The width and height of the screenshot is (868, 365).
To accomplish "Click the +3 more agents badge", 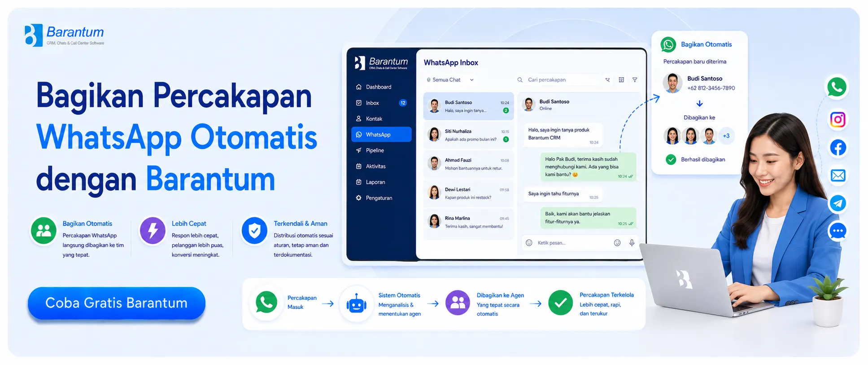I will [x=726, y=136].
